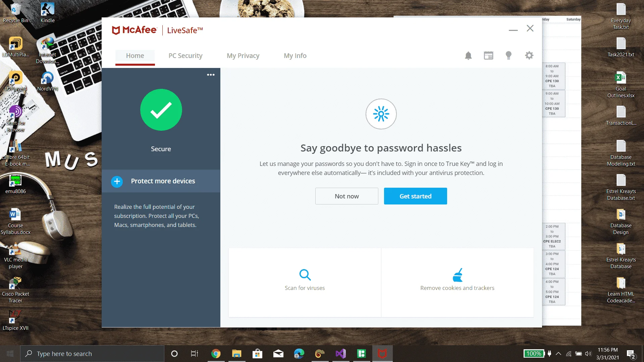
Task: Minimize the McAfee window
Action: point(513,30)
